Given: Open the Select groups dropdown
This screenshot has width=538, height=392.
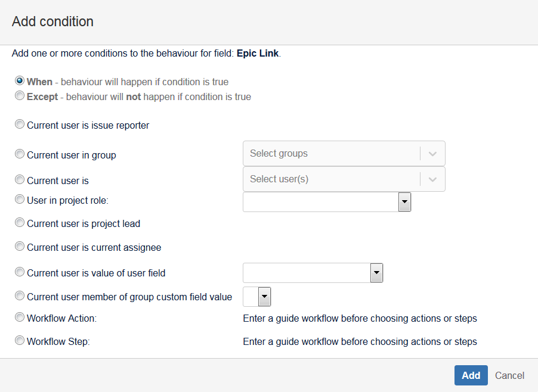Looking at the screenshot, I should coord(432,153).
